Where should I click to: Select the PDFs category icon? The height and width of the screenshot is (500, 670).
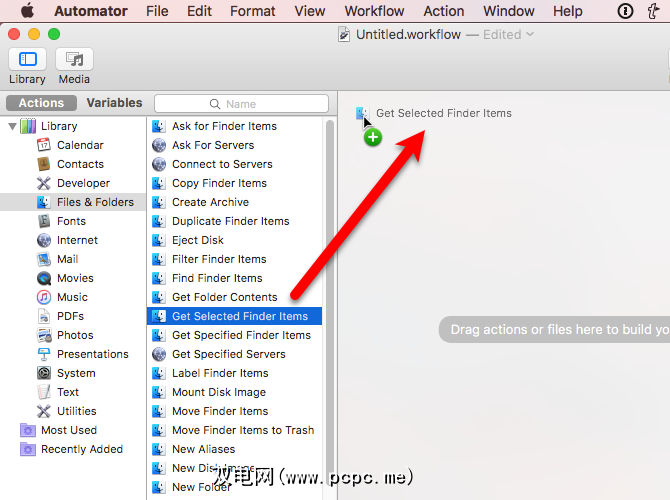[x=44, y=316]
